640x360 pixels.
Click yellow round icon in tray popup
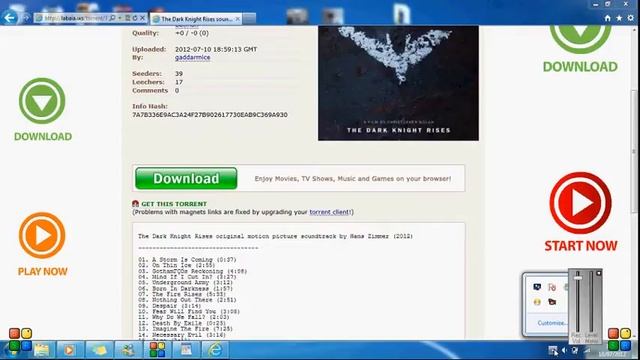tap(537, 302)
